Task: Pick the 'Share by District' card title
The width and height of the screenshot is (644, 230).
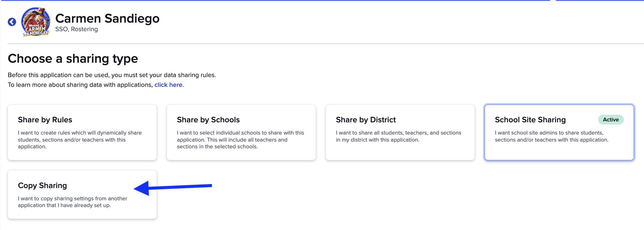Action: click(x=366, y=120)
